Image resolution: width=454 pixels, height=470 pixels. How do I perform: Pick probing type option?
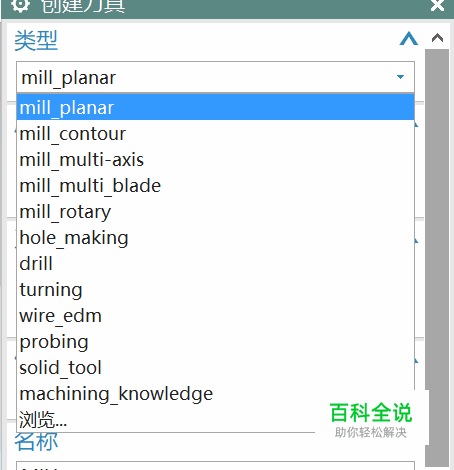point(215,342)
